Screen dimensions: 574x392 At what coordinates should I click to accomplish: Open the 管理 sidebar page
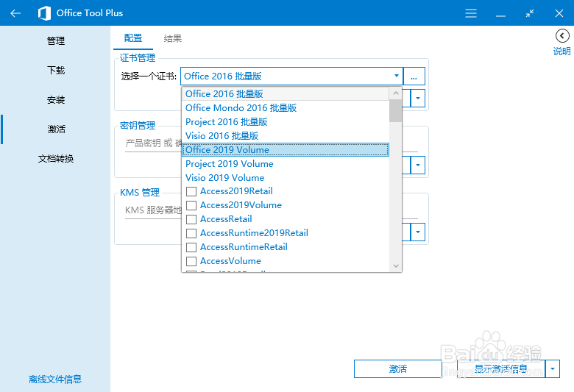coord(56,40)
